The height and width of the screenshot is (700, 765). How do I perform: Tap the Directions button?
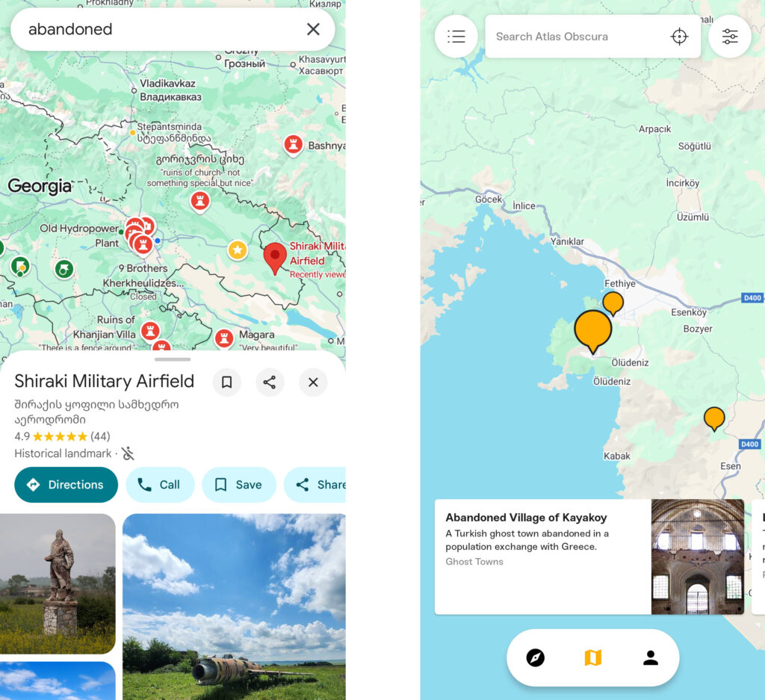point(66,484)
